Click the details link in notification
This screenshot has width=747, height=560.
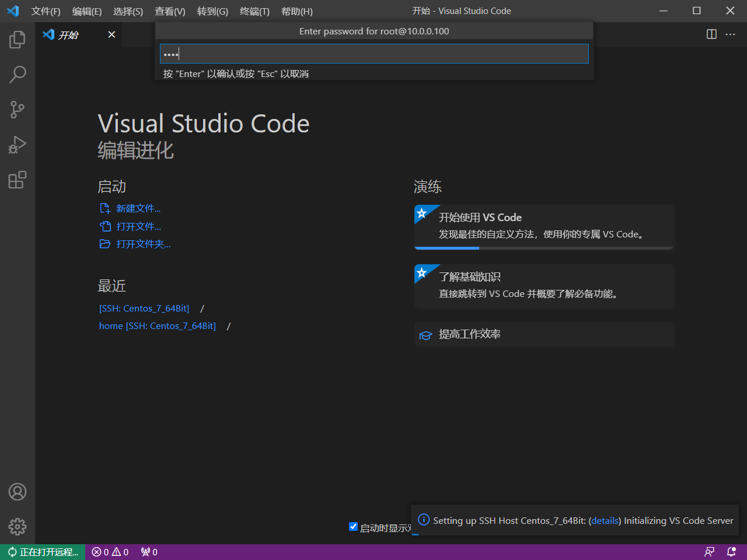605,520
